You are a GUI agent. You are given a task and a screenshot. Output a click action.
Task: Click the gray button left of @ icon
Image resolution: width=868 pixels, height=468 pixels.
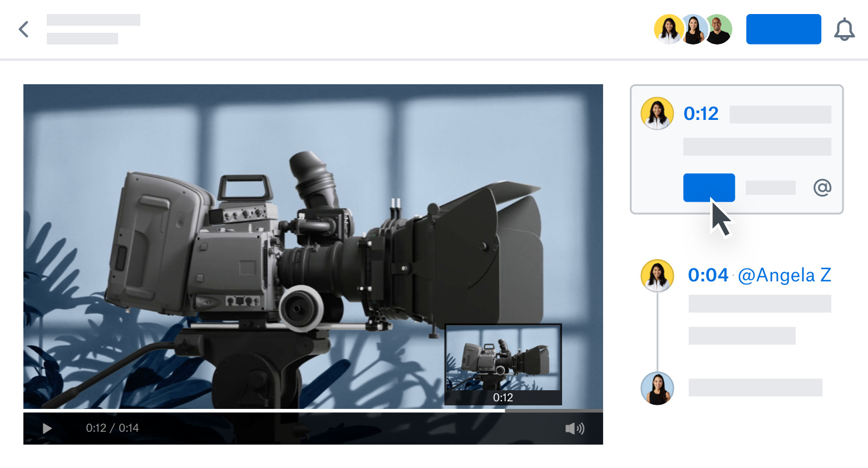coord(770,188)
